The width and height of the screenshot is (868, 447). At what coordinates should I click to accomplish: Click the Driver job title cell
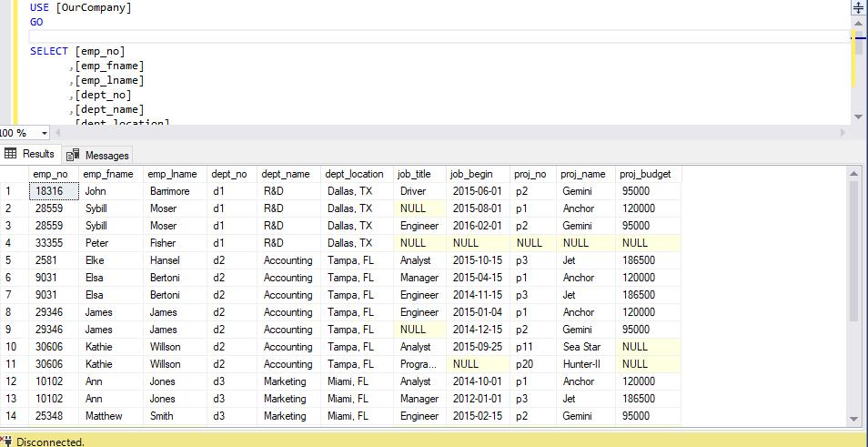coord(419,191)
